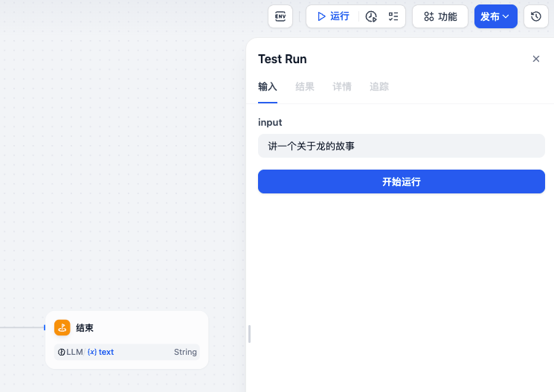The image size is (554, 392).
Task: Click the input label above the text field
Action: tap(270, 122)
